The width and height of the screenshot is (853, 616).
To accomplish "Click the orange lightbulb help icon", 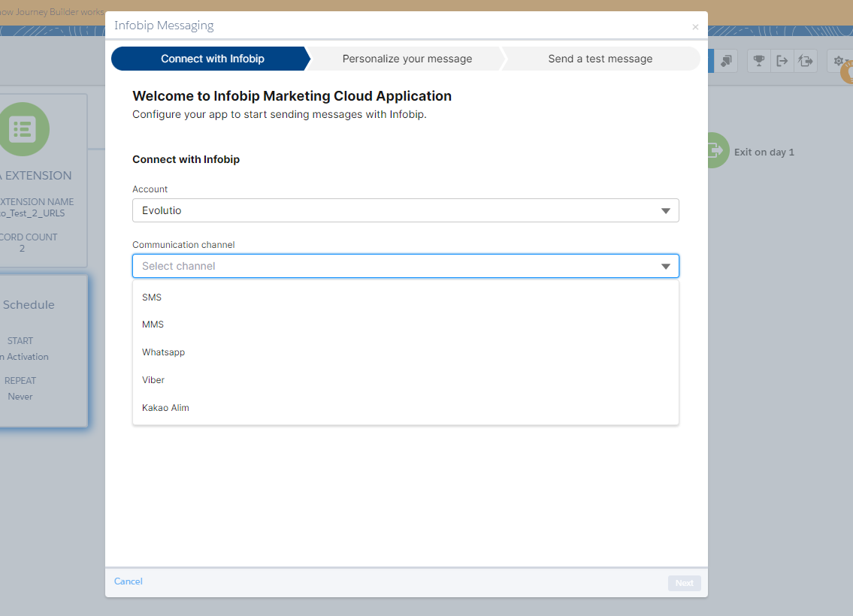I will tap(847, 73).
